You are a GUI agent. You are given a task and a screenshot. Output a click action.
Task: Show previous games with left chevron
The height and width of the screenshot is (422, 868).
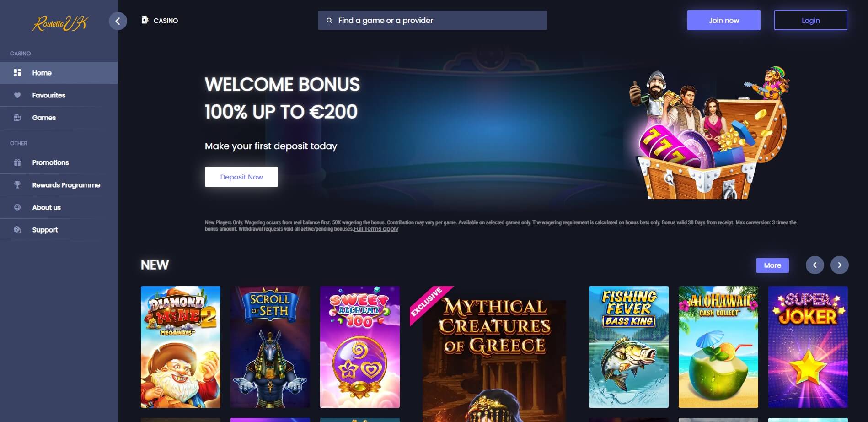coord(814,265)
